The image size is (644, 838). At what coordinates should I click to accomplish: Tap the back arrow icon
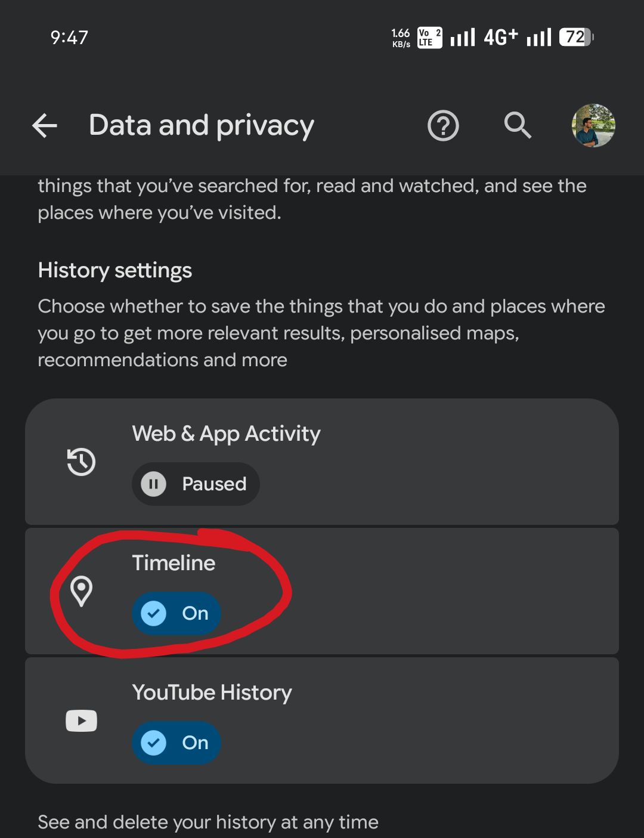(45, 126)
